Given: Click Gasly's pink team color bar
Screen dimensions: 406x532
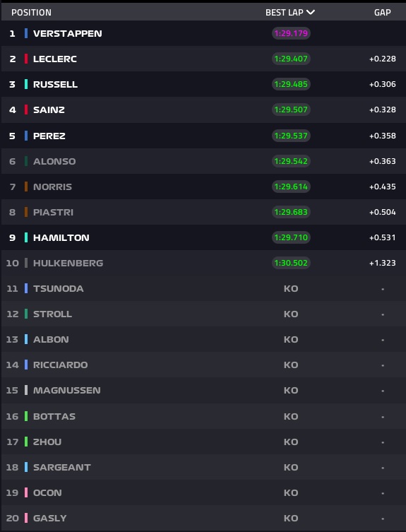Looking at the screenshot, I should 26,518.
